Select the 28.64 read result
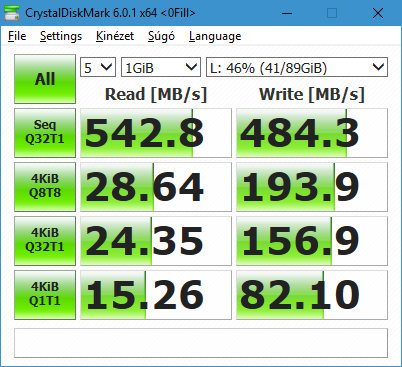 point(156,187)
